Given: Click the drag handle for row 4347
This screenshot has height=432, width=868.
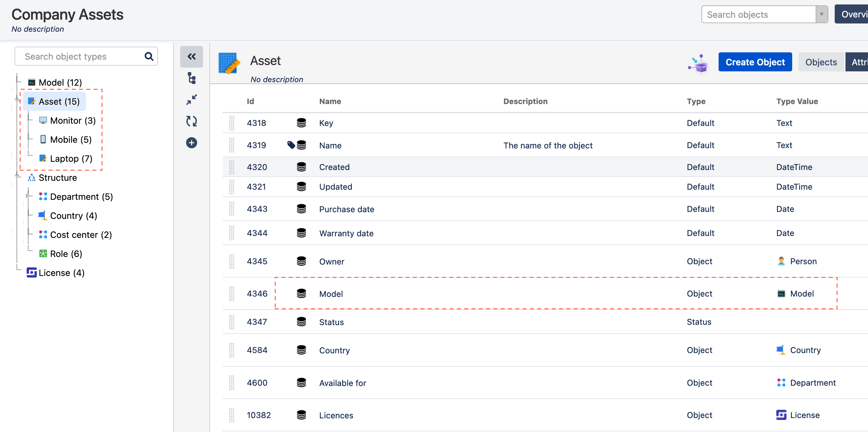Looking at the screenshot, I should coord(232,322).
